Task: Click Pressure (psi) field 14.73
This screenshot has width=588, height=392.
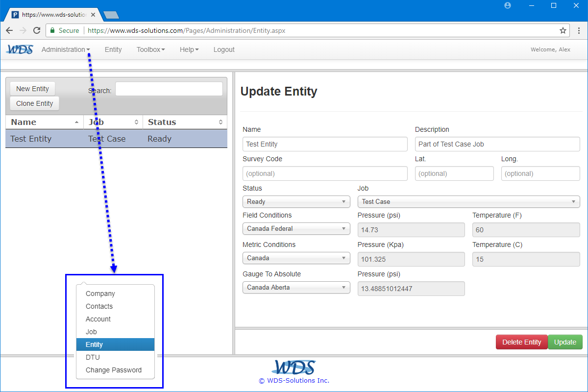Action: coord(411,230)
